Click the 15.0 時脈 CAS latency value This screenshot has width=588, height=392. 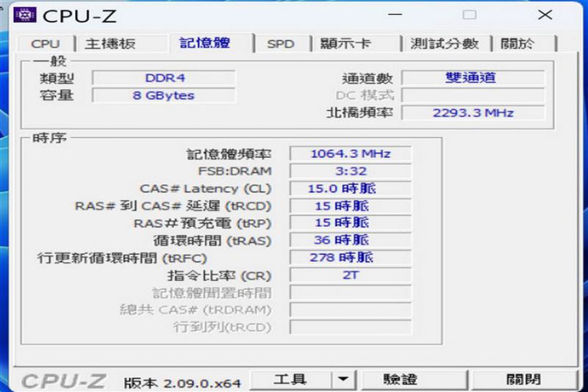coord(351,189)
